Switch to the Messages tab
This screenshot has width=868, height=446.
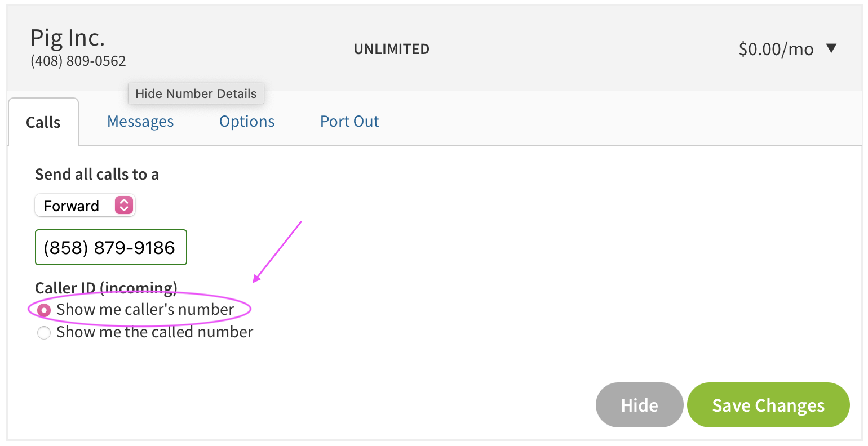[140, 122]
